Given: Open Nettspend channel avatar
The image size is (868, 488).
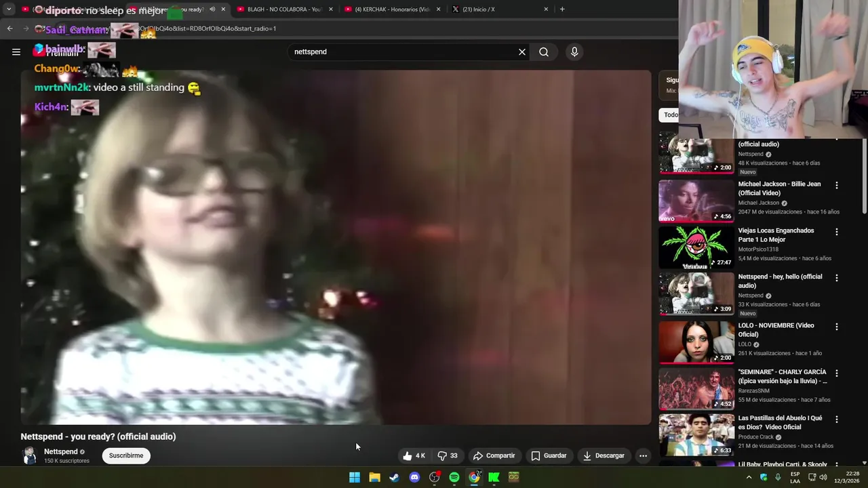Looking at the screenshot, I should 29,455.
